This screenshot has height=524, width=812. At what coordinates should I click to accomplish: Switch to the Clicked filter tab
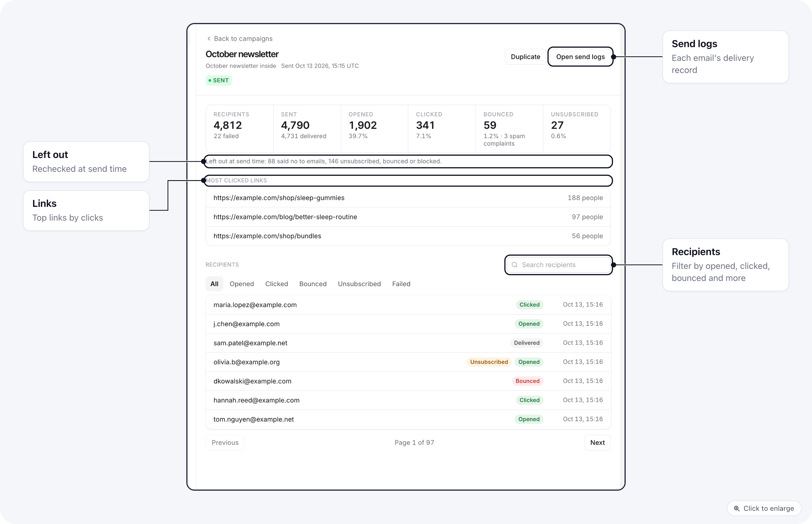coord(276,284)
